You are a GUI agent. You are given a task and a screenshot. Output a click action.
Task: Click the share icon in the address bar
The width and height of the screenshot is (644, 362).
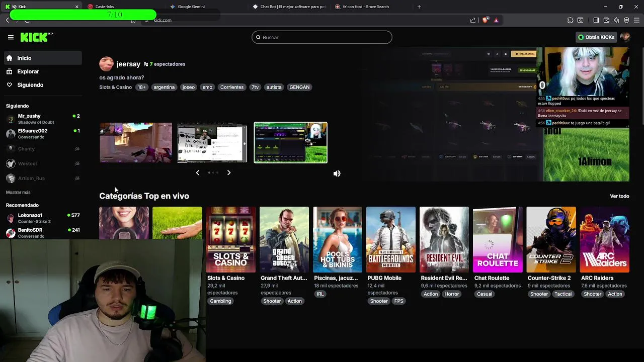[473, 20]
